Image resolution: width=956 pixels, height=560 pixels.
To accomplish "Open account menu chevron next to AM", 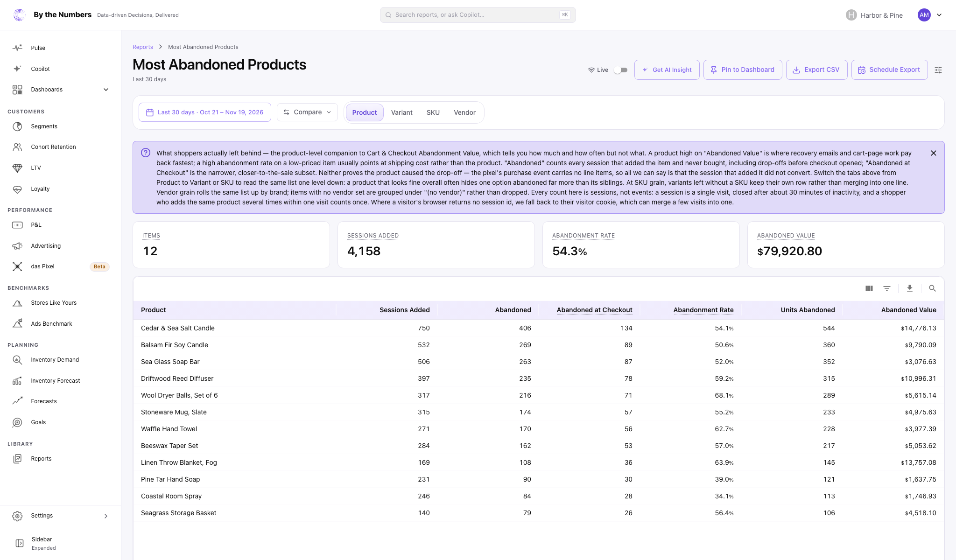I will [939, 15].
